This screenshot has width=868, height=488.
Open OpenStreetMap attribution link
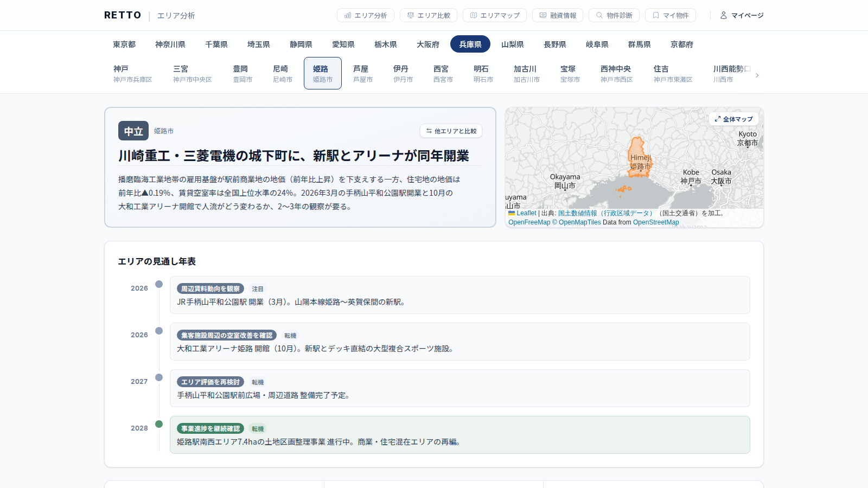[x=656, y=222]
